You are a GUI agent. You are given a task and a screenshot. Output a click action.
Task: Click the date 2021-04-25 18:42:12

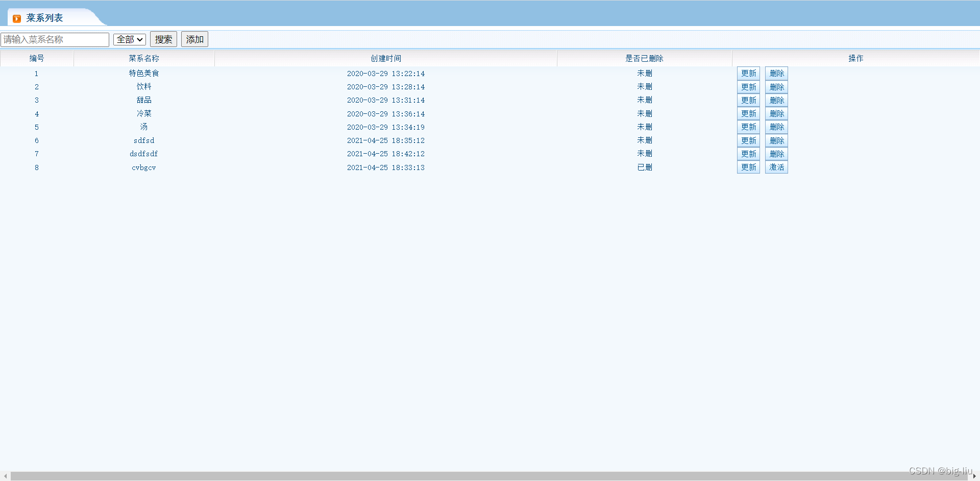[386, 154]
